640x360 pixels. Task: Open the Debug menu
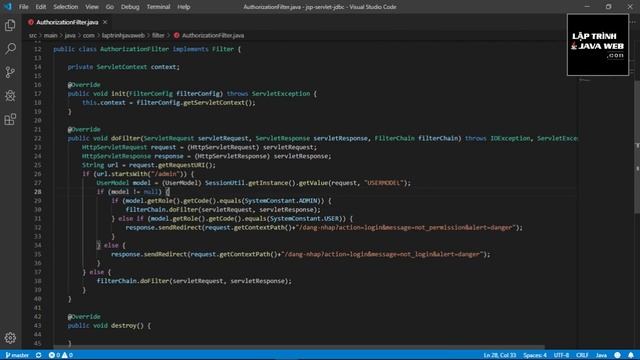tap(130, 7)
